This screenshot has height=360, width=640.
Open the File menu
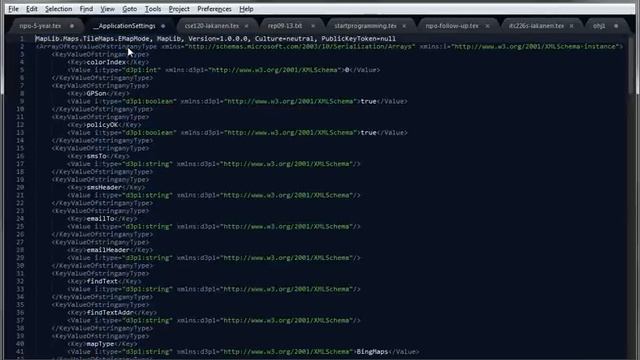coord(13,9)
